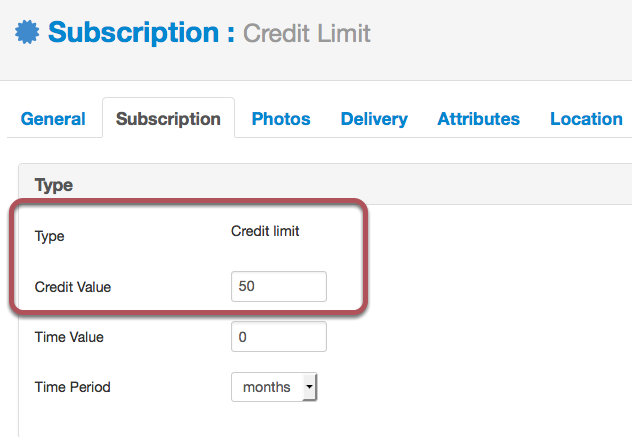Click the Time Period label
Screen dimensions: 632x437
point(73,387)
